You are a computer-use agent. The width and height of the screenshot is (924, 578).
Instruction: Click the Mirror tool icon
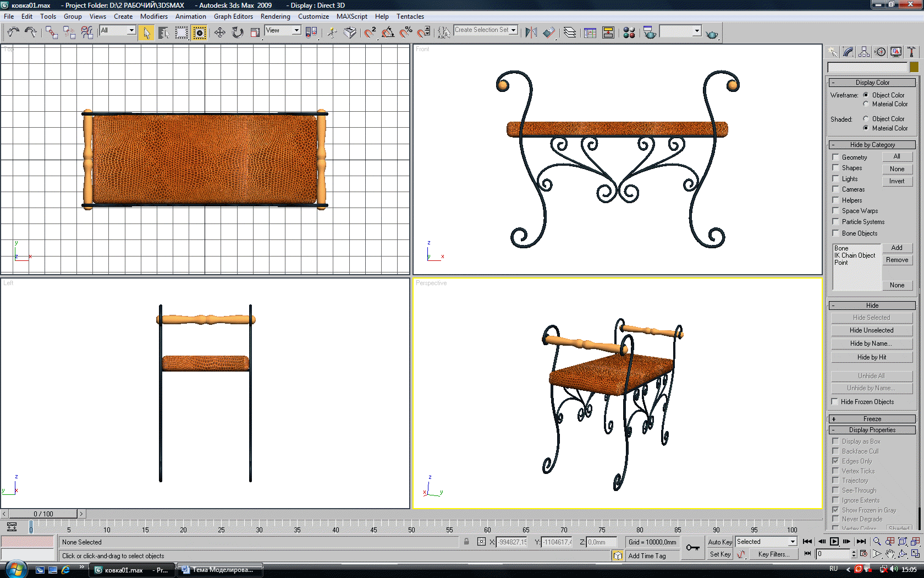531,33
